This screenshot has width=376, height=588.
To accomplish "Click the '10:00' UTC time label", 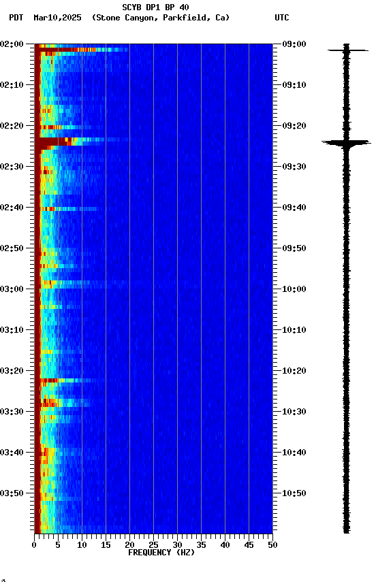I will click(x=294, y=289).
